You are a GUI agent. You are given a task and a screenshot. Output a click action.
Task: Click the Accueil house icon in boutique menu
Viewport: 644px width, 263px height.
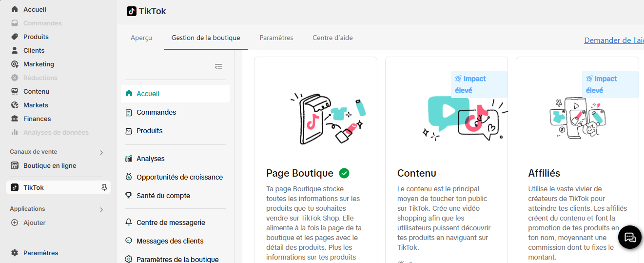129,93
